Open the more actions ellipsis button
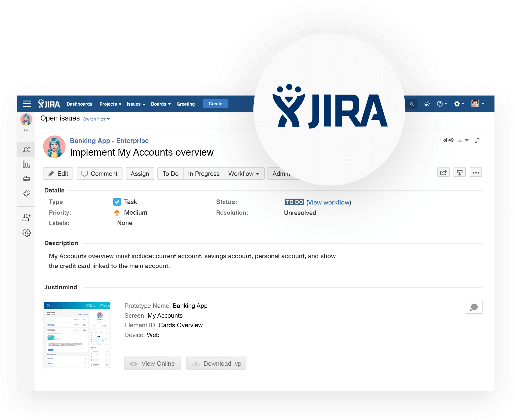This screenshot has height=420, width=515. pos(476,172)
